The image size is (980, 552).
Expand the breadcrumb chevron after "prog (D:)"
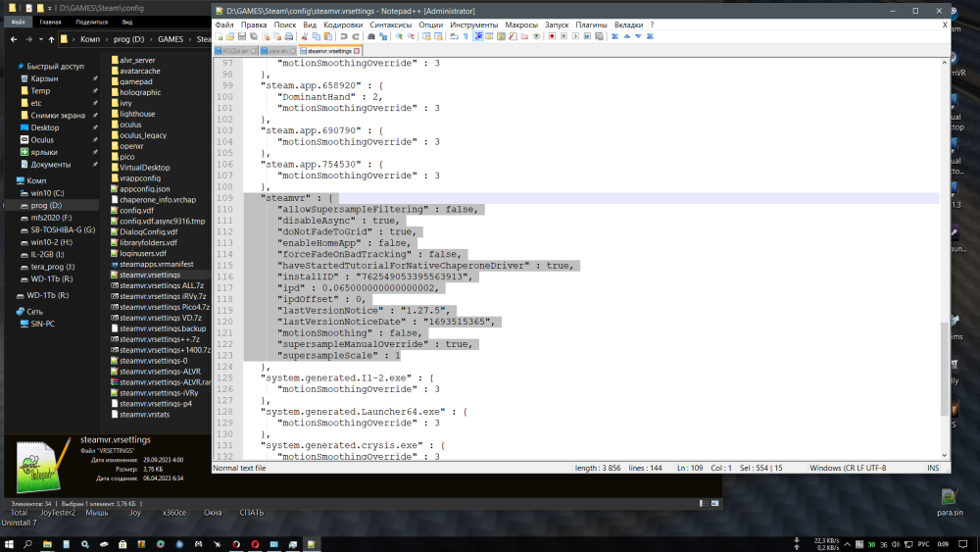pyautogui.click(x=150, y=39)
